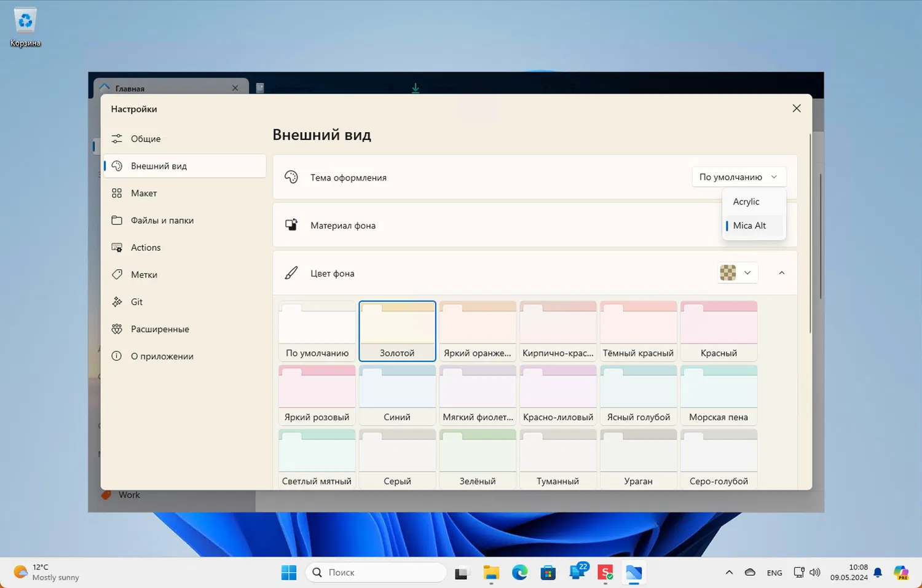
Task: Open the Общие settings section
Action: pyautogui.click(x=184, y=139)
